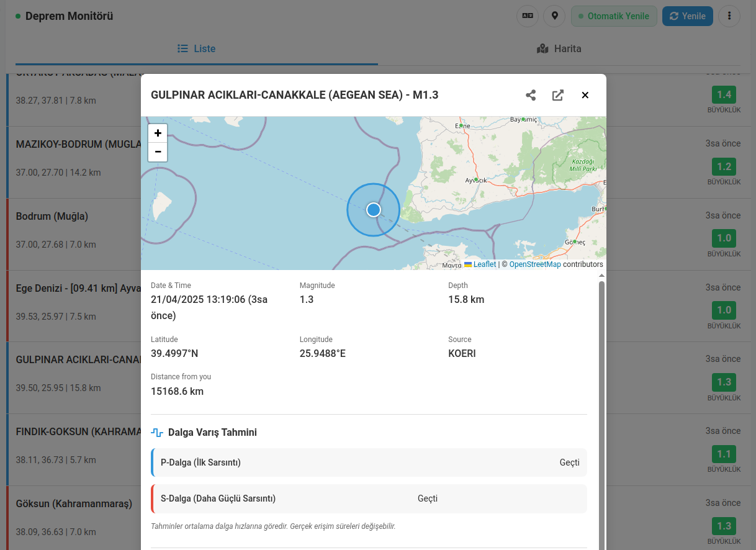Zoom out on the epicenter map
Screen dimensions: 756x550
click(x=157, y=152)
